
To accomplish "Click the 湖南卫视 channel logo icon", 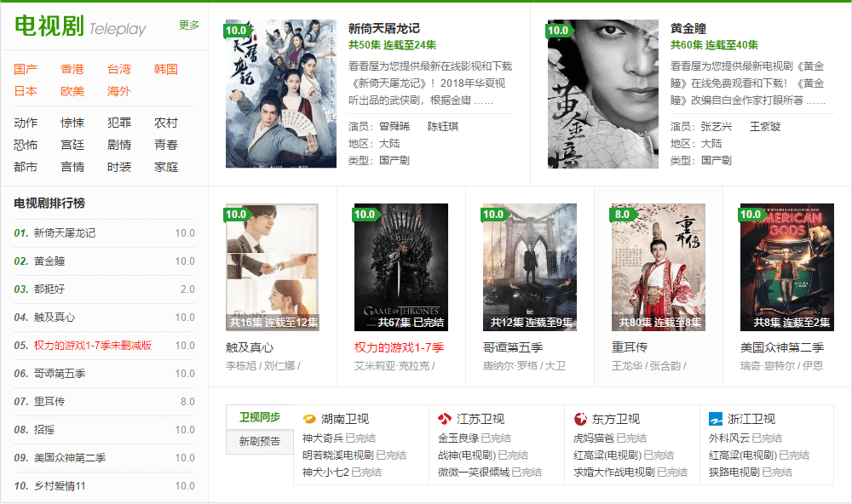I will click(x=309, y=419).
